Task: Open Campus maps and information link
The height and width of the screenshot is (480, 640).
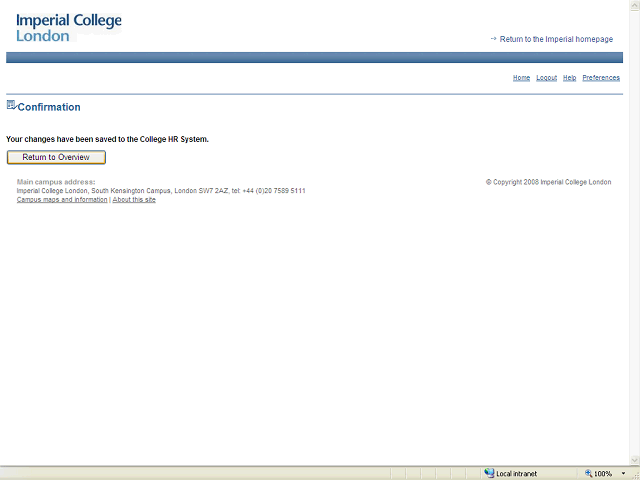Action: pyautogui.click(x=62, y=200)
